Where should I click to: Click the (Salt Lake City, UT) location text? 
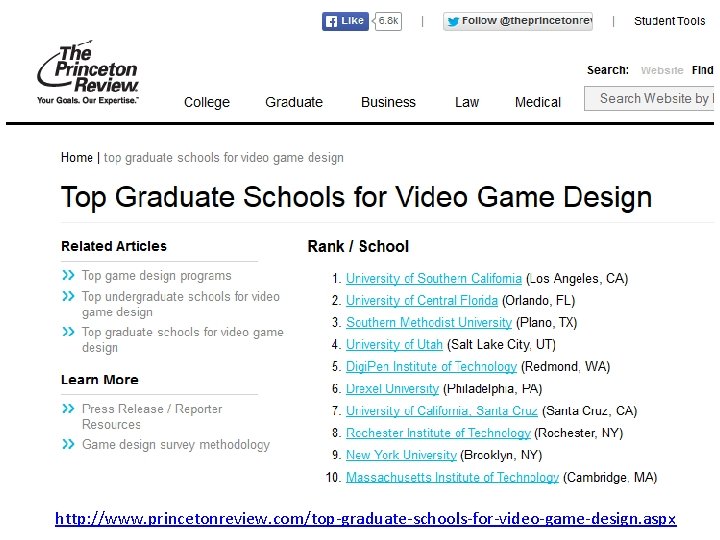(501, 344)
